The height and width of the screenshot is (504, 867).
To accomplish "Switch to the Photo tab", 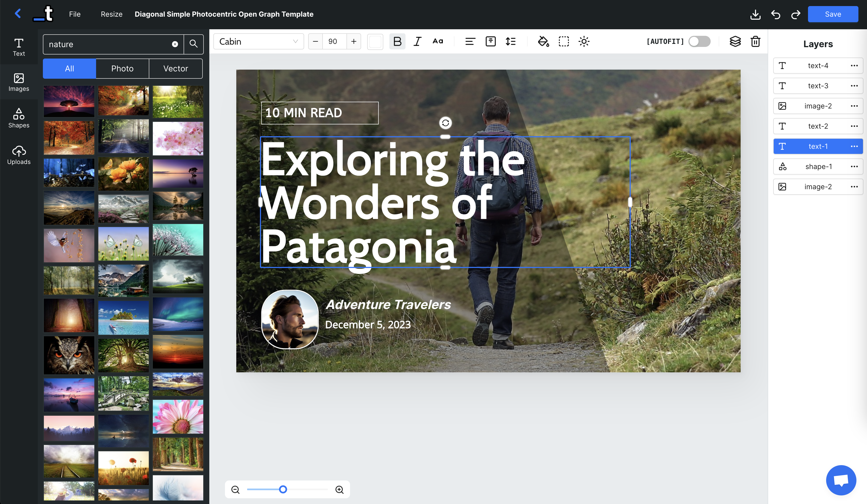I will [x=122, y=68].
